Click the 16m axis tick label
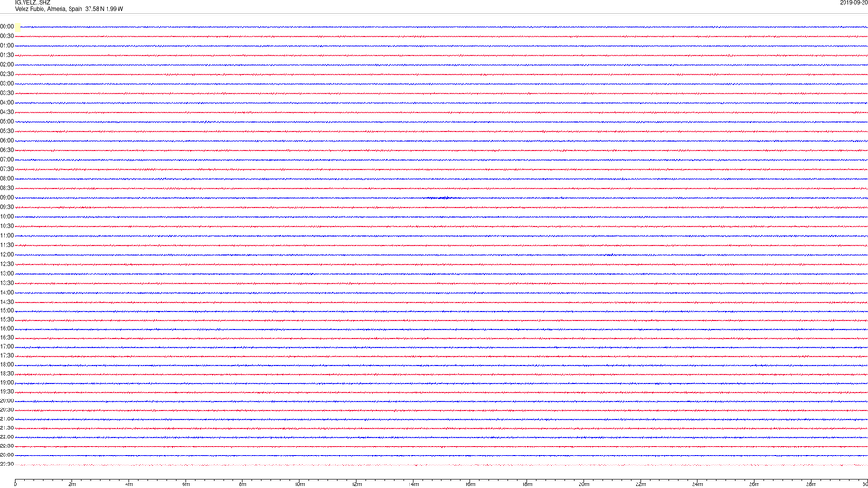Image resolution: width=868 pixels, height=488 pixels. [x=470, y=484]
